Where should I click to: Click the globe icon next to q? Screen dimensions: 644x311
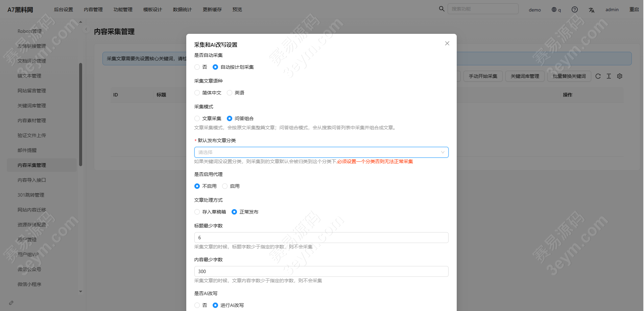tap(554, 9)
